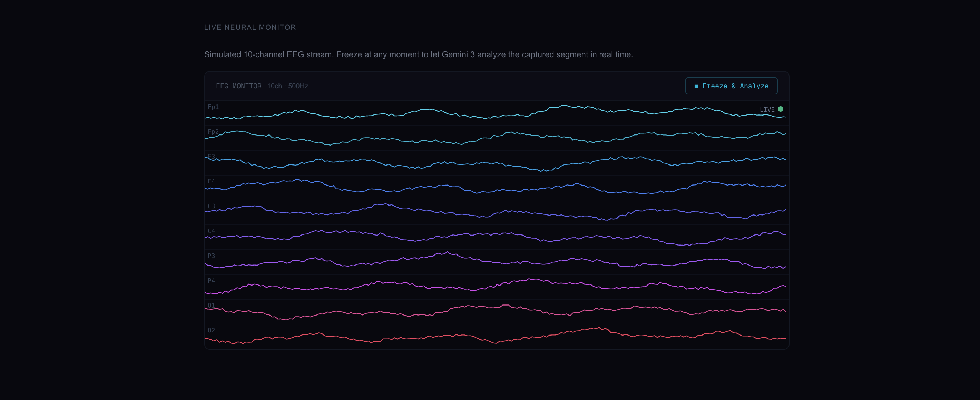Image resolution: width=980 pixels, height=400 pixels.
Task: Click the EEG MONITOR panel title
Action: [238, 86]
